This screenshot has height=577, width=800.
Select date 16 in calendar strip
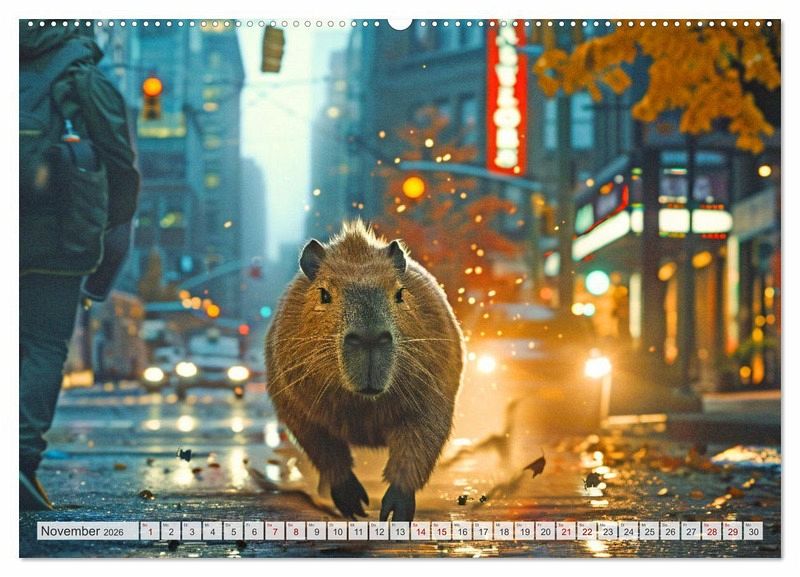(x=462, y=531)
